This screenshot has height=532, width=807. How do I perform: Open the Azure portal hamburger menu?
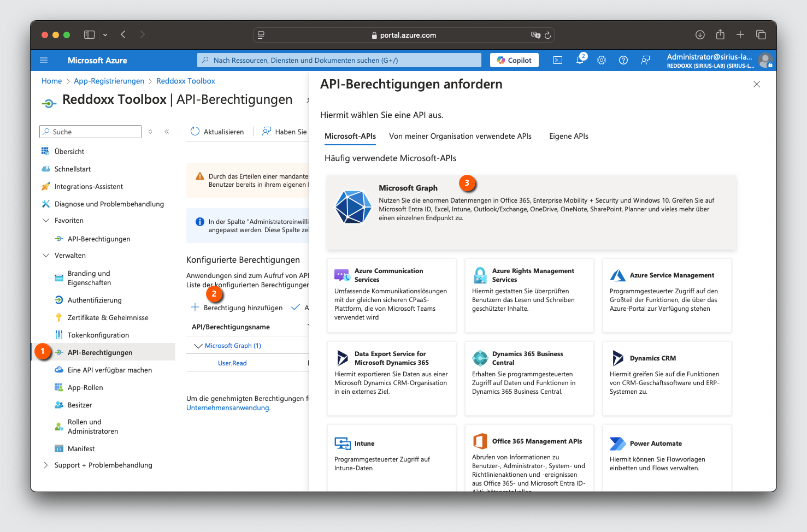[44, 60]
